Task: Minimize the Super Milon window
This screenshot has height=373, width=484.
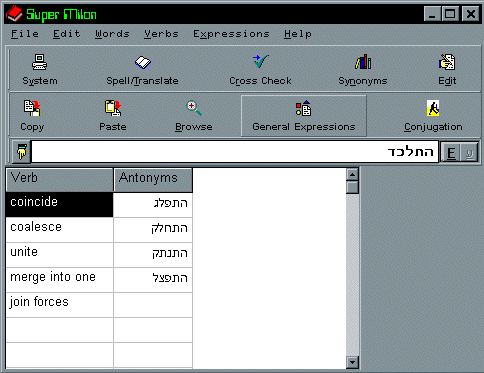Action: [432, 14]
